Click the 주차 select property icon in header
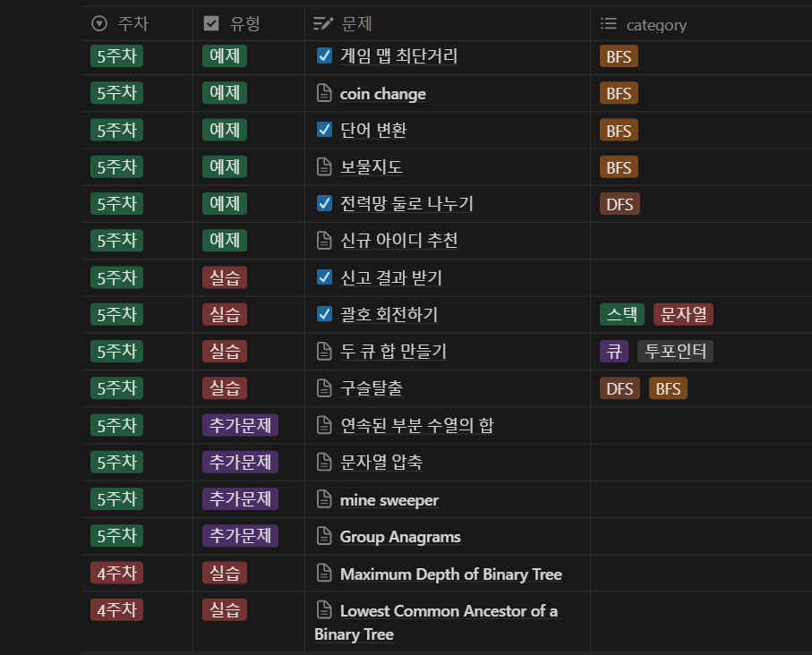This screenshot has width=812, height=655. (x=98, y=23)
